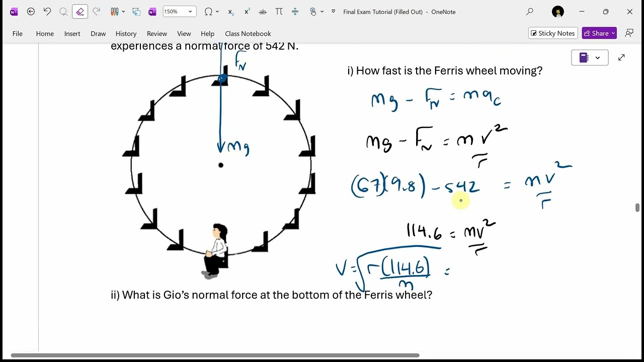The image size is (644, 362).
Task: Switch to the Home tab
Action: [45, 34]
